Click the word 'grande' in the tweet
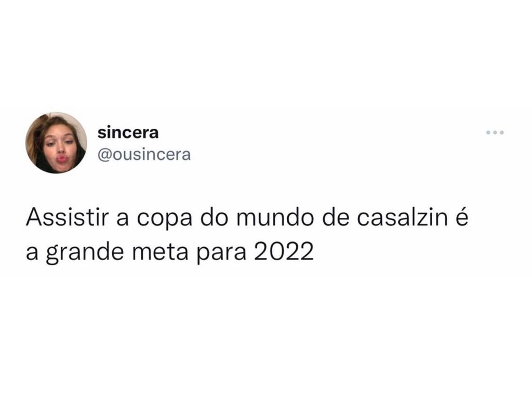 85,253
